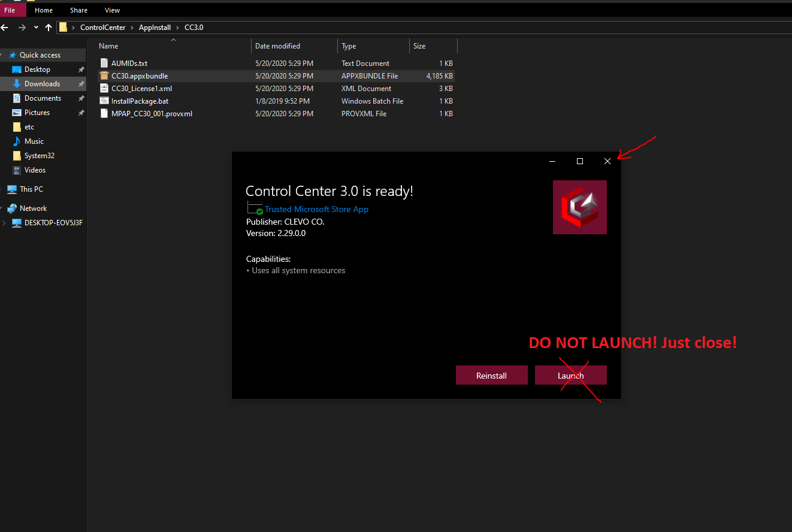The height and width of the screenshot is (532, 792).
Task: Select the MPAP_CC30_001.provxml file icon
Action: click(x=104, y=113)
